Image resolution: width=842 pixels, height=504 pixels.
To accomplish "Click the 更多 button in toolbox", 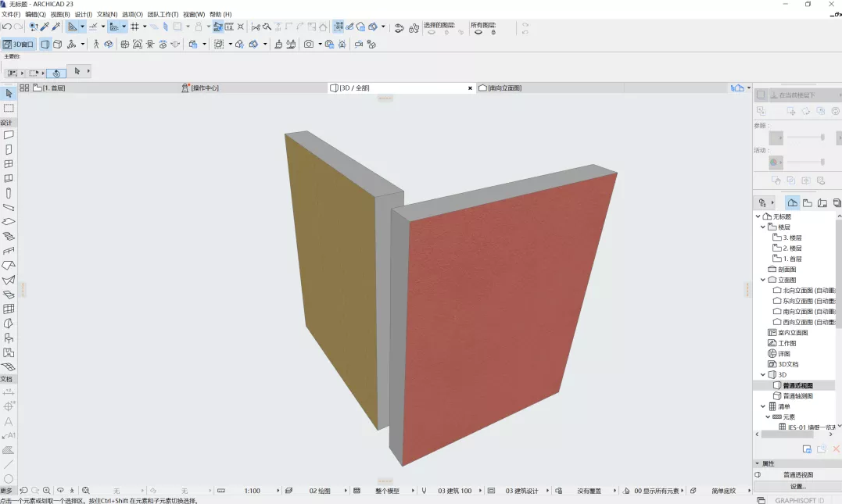I will click(6, 491).
